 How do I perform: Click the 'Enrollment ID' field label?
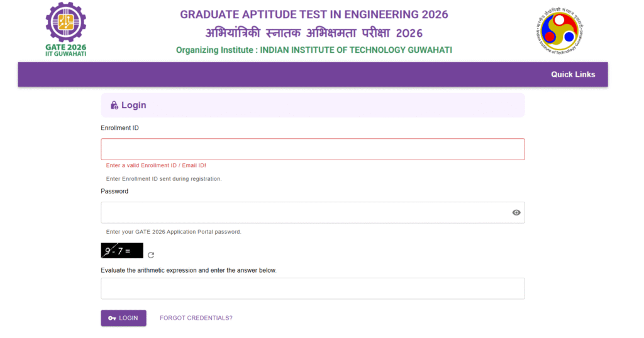pos(119,128)
